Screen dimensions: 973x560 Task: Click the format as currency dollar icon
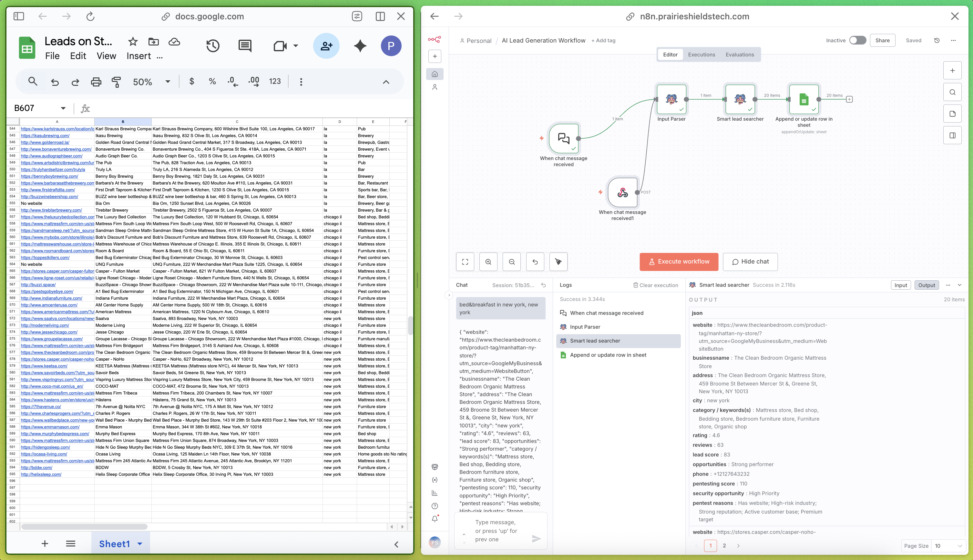pyautogui.click(x=192, y=82)
